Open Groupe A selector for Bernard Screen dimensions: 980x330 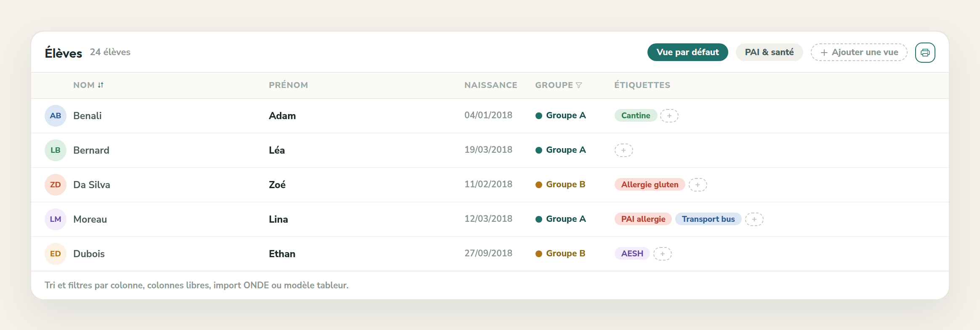click(560, 150)
